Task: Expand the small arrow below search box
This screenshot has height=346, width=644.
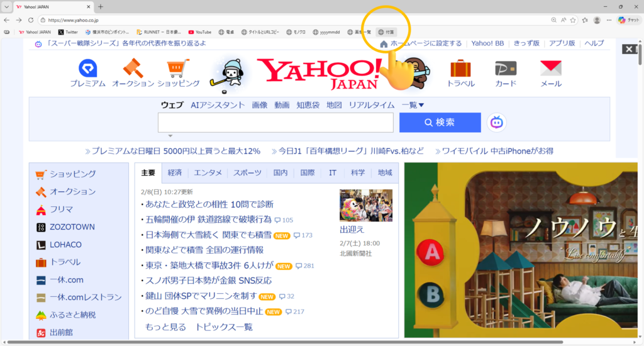Action: tap(170, 136)
